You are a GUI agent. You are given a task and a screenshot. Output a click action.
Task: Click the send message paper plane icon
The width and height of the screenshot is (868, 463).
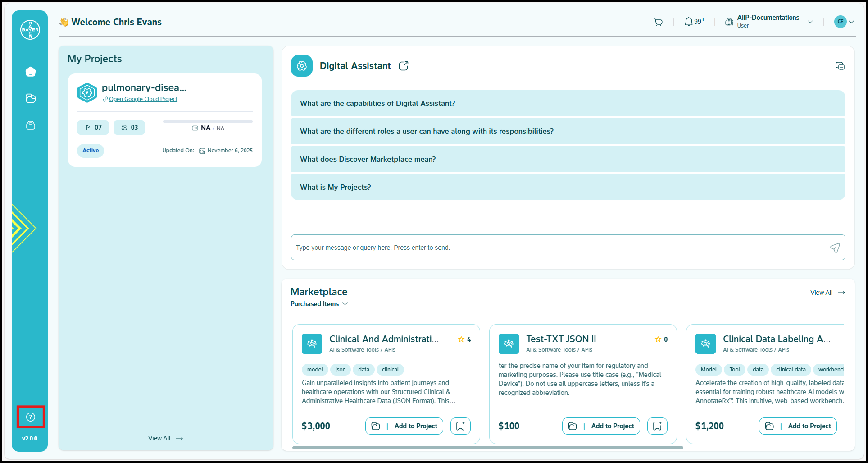[835, 248]
